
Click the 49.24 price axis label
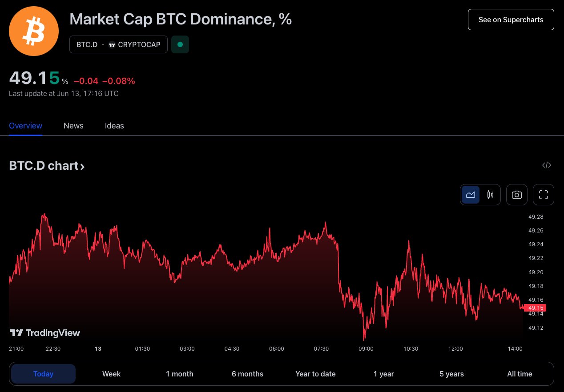(x=536, y=244)
